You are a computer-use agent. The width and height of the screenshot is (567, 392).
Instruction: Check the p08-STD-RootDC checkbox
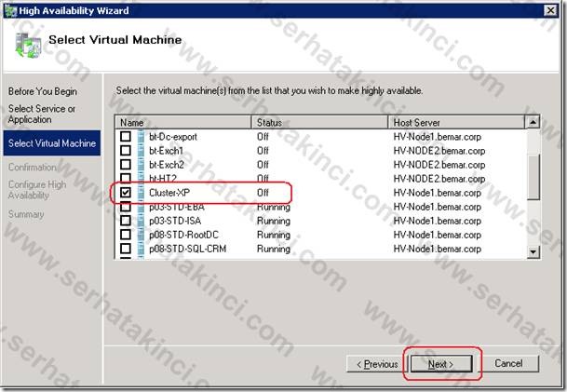126,235
